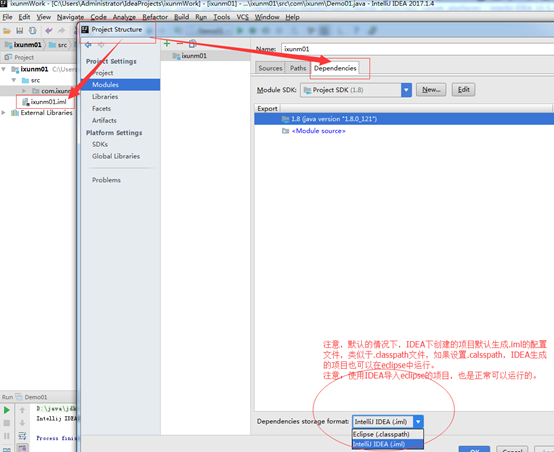Choose IntelliJ IDEA (.iml) from the dropdown list
This screenshot has height=452, width=554.
(x=388, y=444)
